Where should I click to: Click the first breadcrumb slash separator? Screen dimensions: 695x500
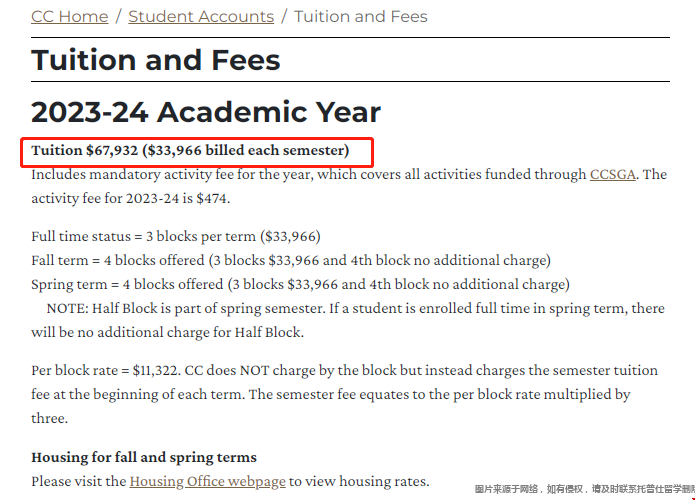(x=118, y=16)
